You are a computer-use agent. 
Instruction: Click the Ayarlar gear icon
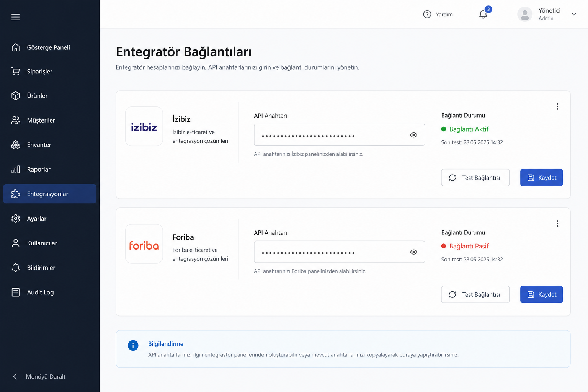16,219
